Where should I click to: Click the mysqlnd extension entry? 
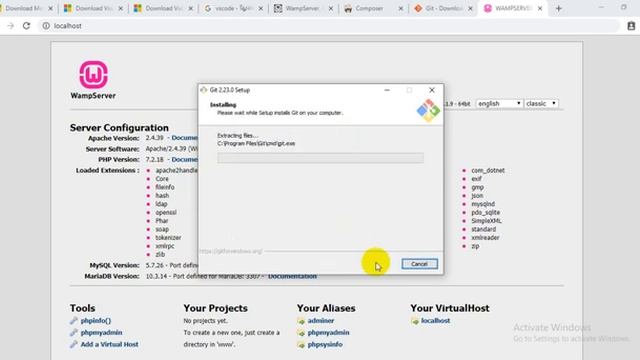483,204
